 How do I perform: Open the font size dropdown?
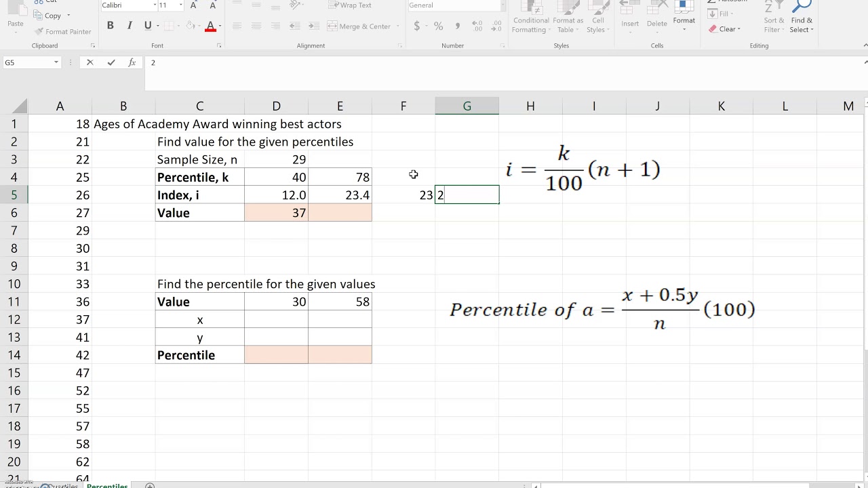click(x=180, y=5)
